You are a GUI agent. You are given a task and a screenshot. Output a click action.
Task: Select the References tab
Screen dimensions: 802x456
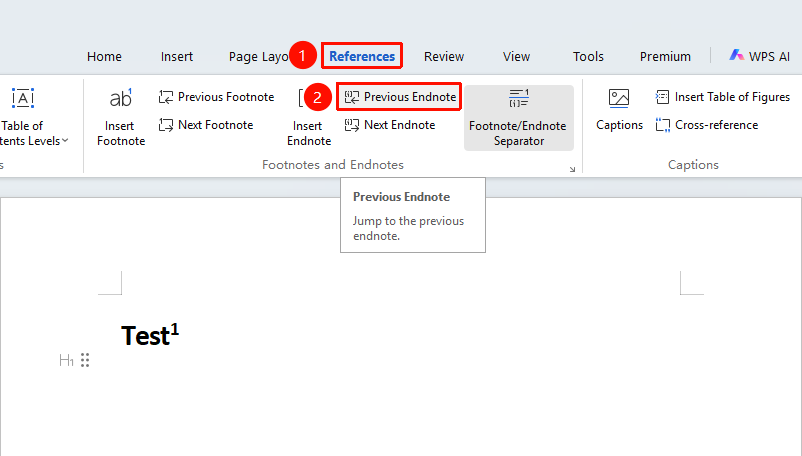pyautogui.click(x=362, y=56)
